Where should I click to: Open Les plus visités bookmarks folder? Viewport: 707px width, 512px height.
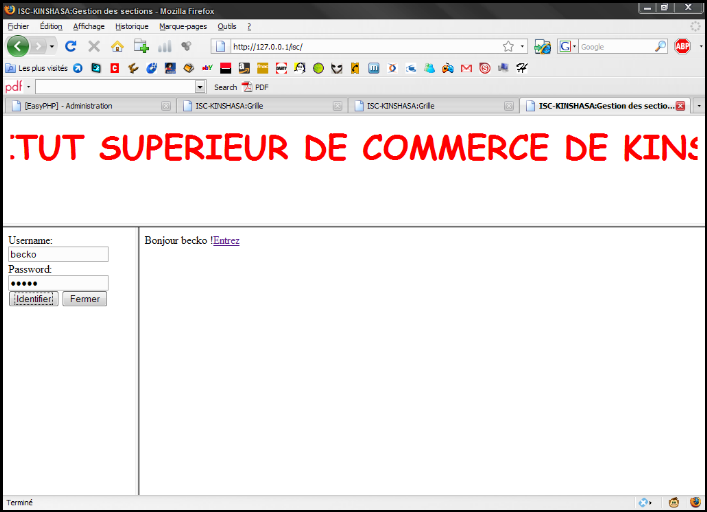click(x=37, y=68)
